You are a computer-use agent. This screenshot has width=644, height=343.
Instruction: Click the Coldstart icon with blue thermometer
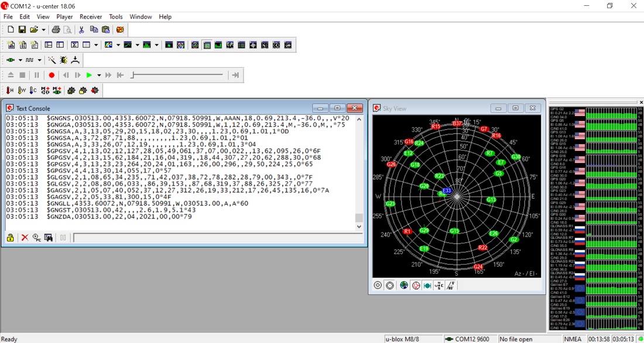click(33, 90)
